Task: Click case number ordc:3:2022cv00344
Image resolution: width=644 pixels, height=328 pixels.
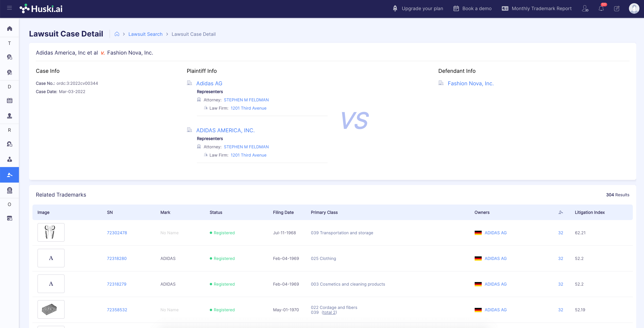Action: (77, 83)
